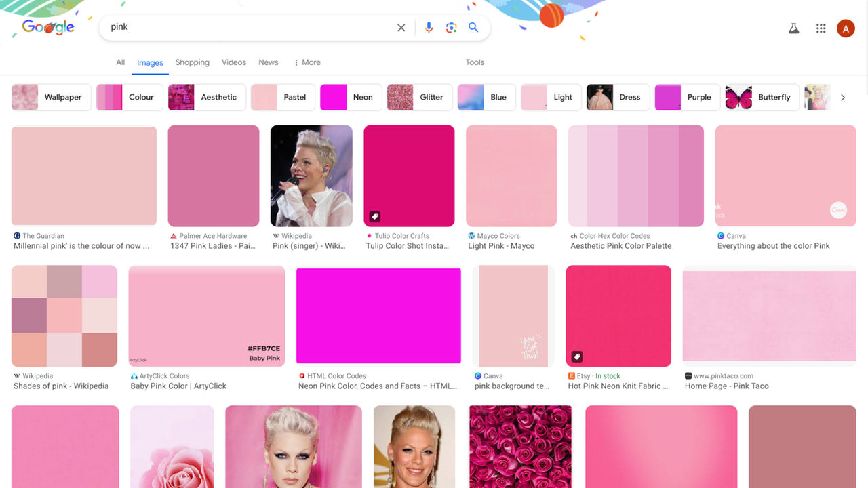
Task: Start voice search with microphone icon
Action: click(429, 28)
